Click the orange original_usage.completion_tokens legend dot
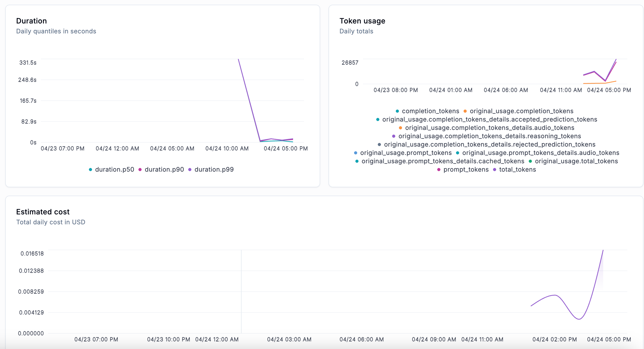 [x=465, y=111]
